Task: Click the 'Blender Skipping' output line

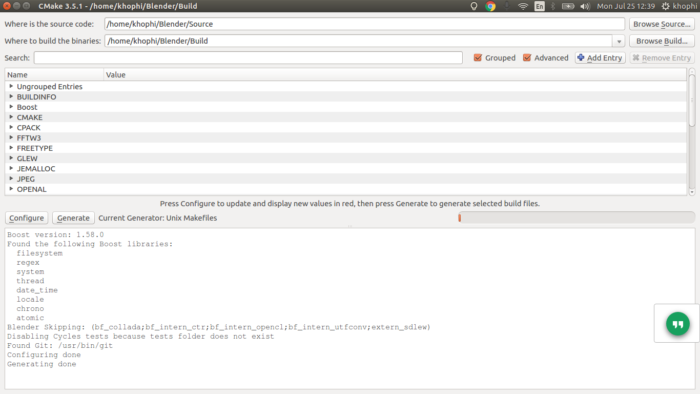Action: (219, 327)
